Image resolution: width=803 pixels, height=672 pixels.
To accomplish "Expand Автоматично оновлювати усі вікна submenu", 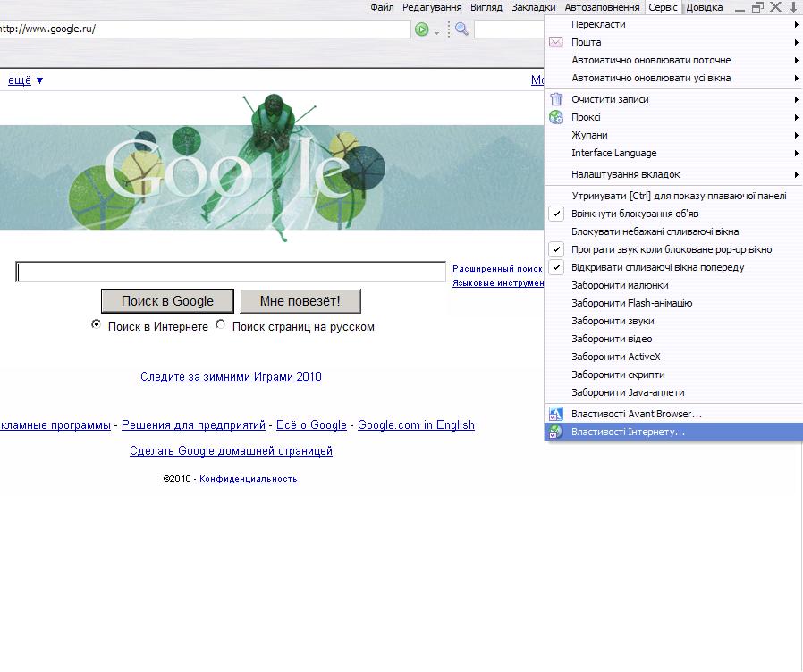I will click(x=673, y=78).
